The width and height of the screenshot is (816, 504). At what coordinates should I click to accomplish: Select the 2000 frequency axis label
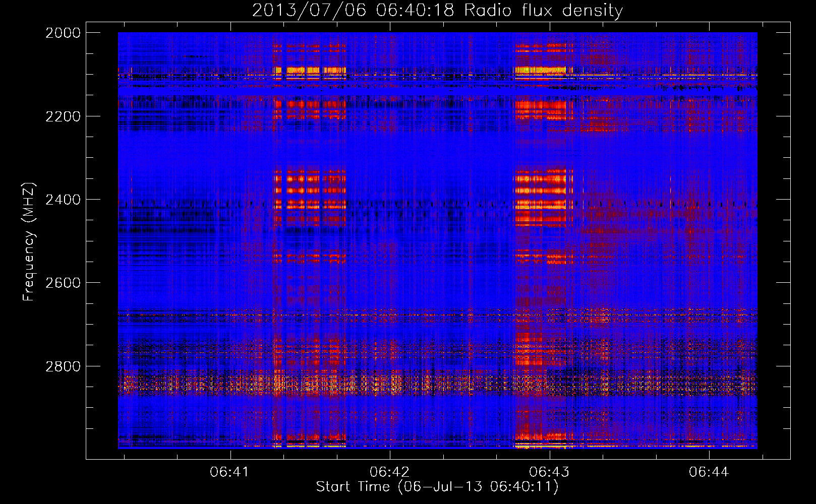[x=63, y=33]
